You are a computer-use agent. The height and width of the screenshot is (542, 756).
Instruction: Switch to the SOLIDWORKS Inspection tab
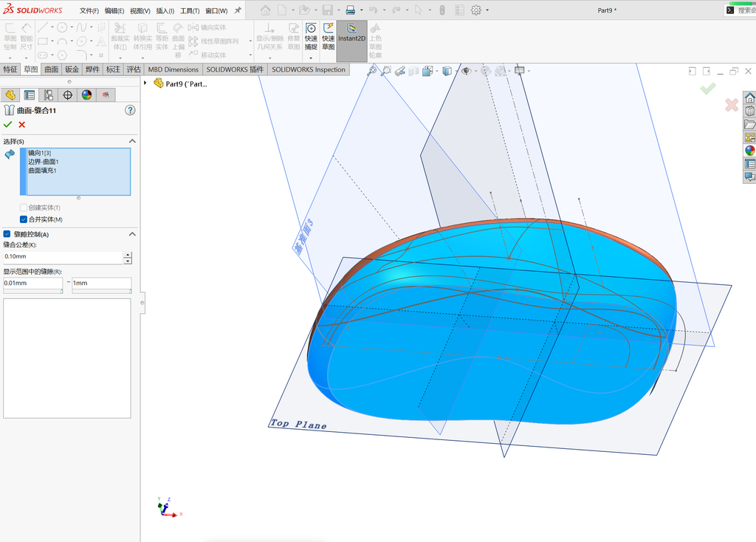309,69
